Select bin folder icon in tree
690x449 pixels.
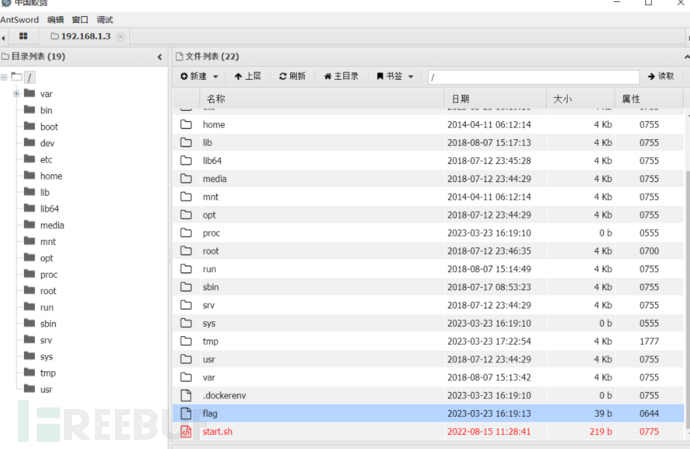pyautogui.click(x=29, y=109)
